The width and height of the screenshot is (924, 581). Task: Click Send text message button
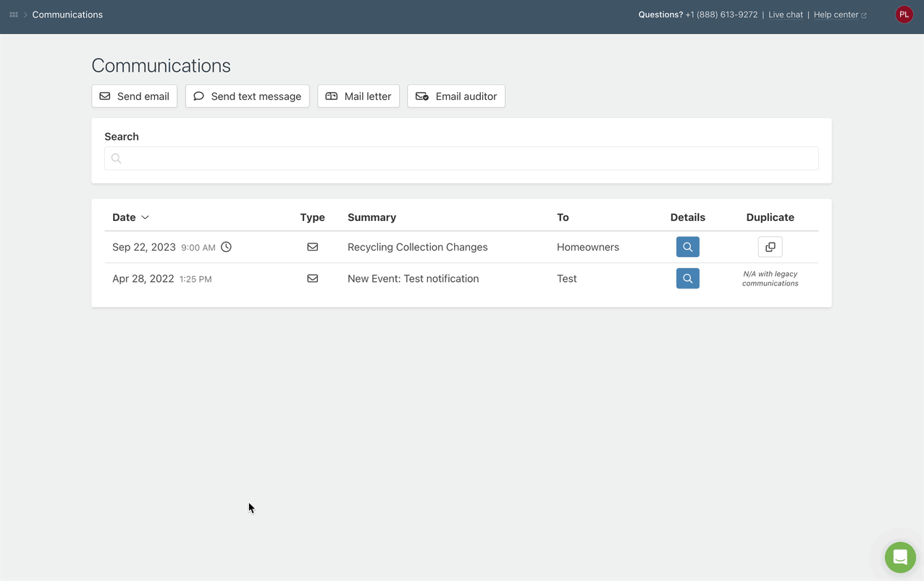247,96
